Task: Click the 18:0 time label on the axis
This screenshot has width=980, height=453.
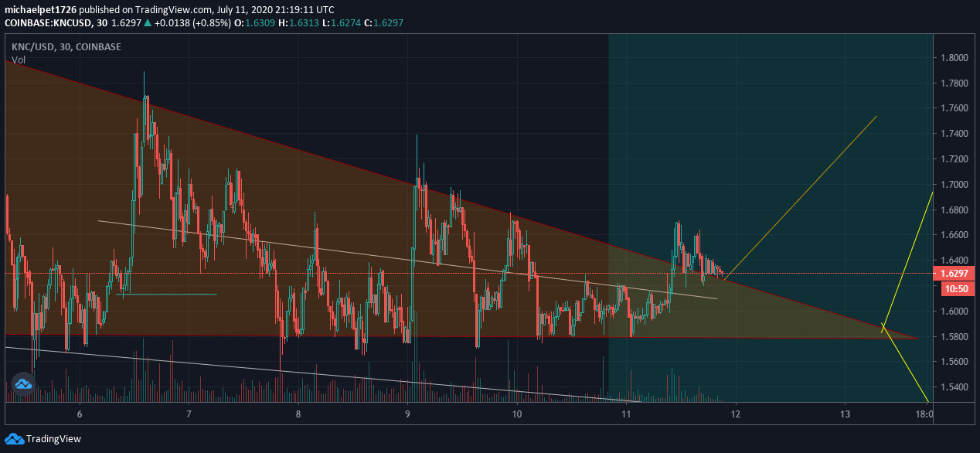Action: point(924,414)
